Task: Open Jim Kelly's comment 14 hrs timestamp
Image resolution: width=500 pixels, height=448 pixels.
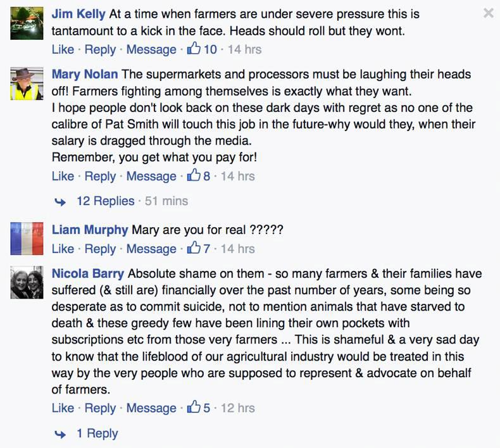Action: point(244,49)
